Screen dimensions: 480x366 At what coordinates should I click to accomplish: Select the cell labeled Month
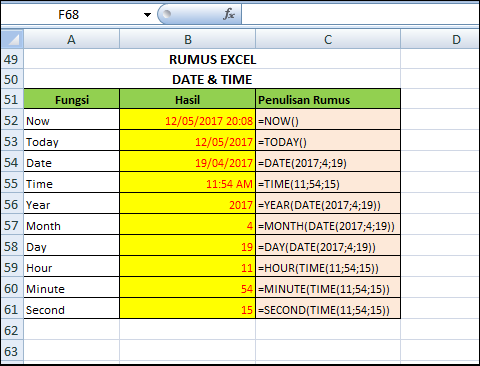coord(71,225)
